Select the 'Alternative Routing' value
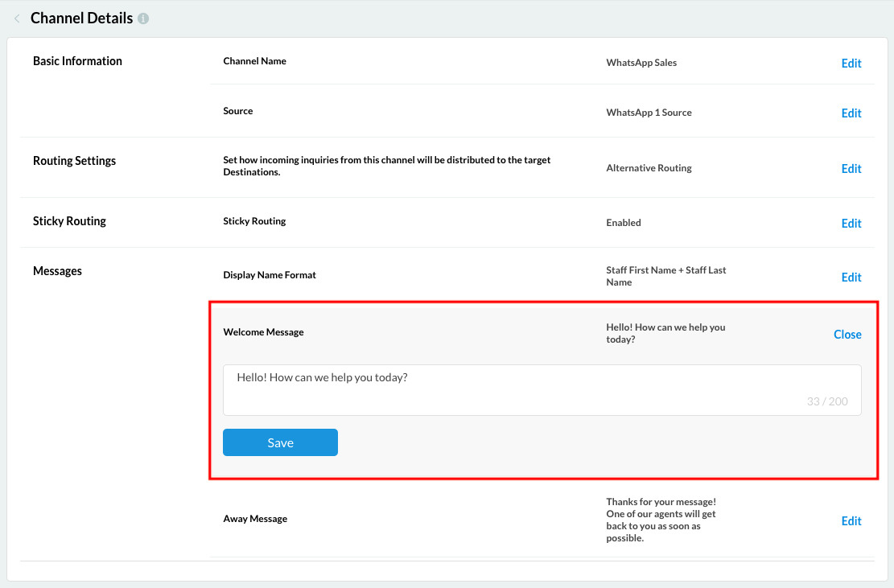Viewport: 894px width, 588px height. [x=649, y=168]
